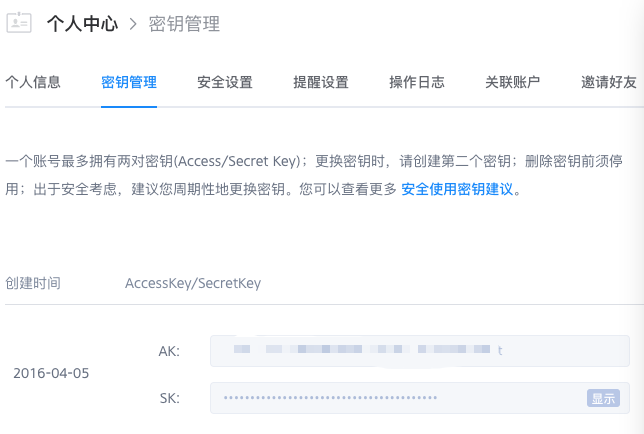Switch to the 安全设置 tab
Image resolution: width=644 pixels, height=434 pixels.
pos(225,82)
